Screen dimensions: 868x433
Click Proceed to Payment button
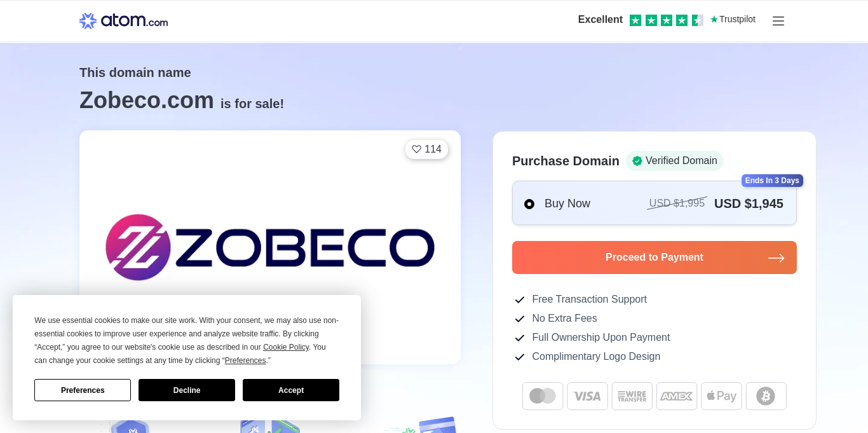(654, 258)
